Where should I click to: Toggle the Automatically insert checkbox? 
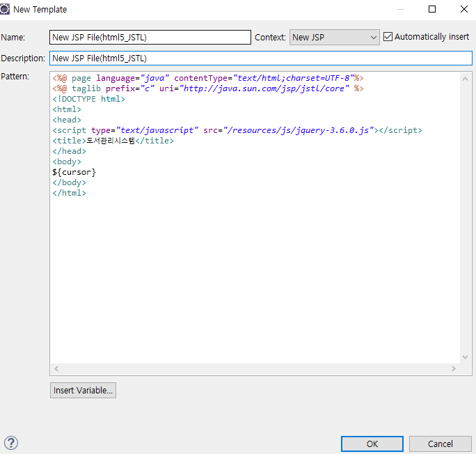pyautogui.click(x=388, y=37)
